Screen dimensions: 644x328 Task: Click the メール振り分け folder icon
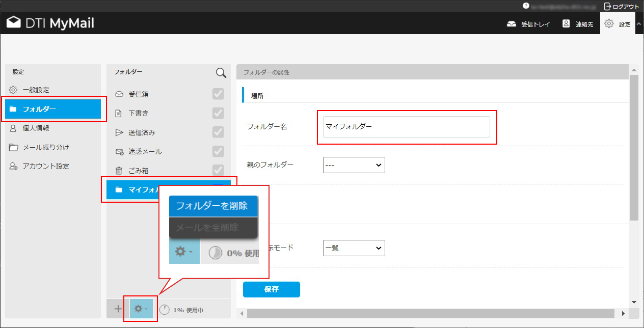pyautogui.click(x=14, y=147)
